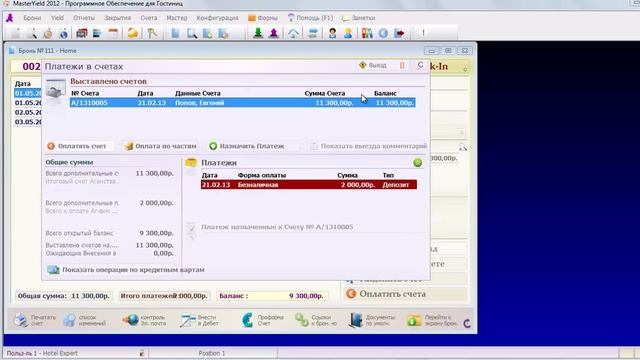
Task: Click the red exit-arrow toolbar icon
Action: point(400,33)
